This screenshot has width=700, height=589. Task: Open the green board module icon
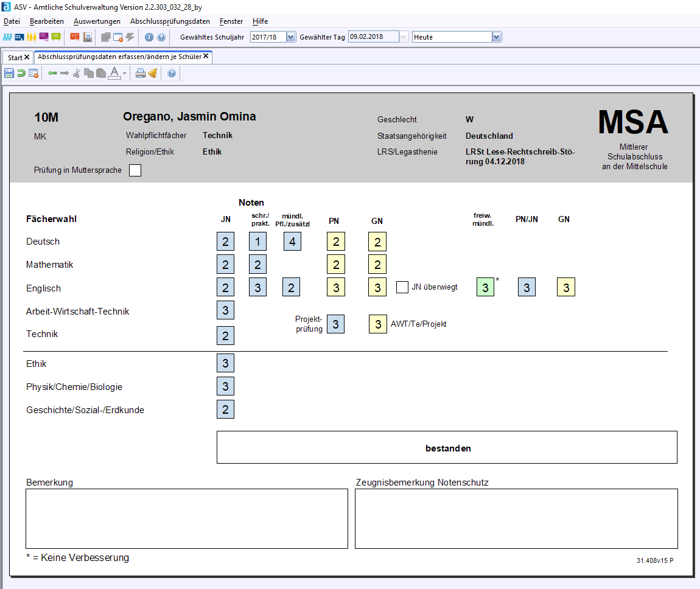tap(56, 37)
